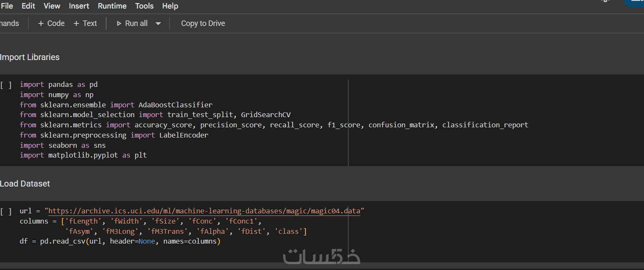644x270 pixels.
Task: Add a new code cell
Action: click(x=51, y=23)
